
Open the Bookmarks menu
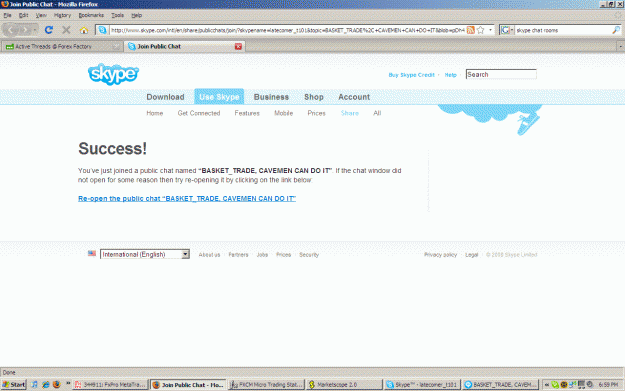click(91, 15)
